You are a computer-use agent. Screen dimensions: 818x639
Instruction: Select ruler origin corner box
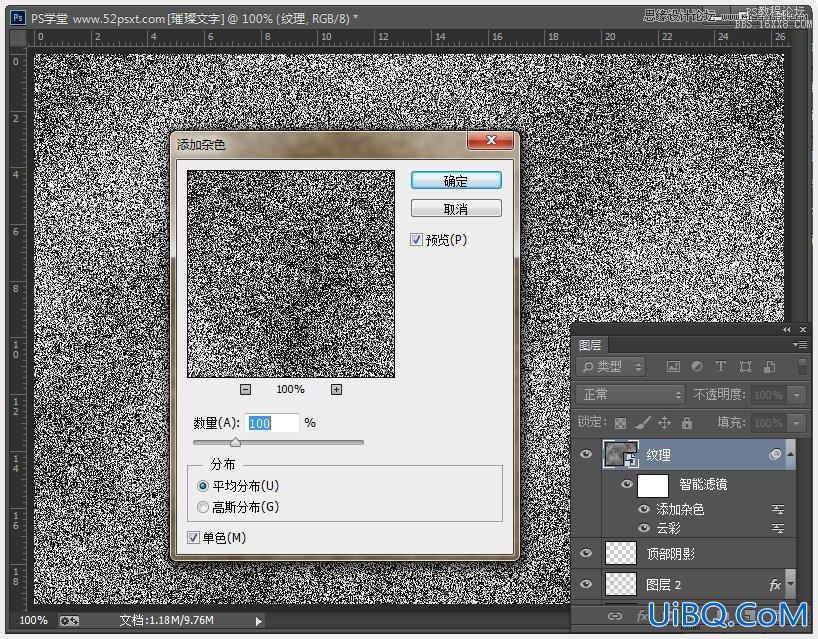[18, 38]
